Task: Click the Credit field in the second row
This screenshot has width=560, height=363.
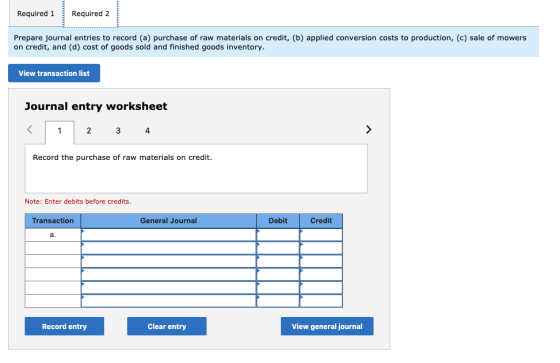Action: (x=321, y=248)
